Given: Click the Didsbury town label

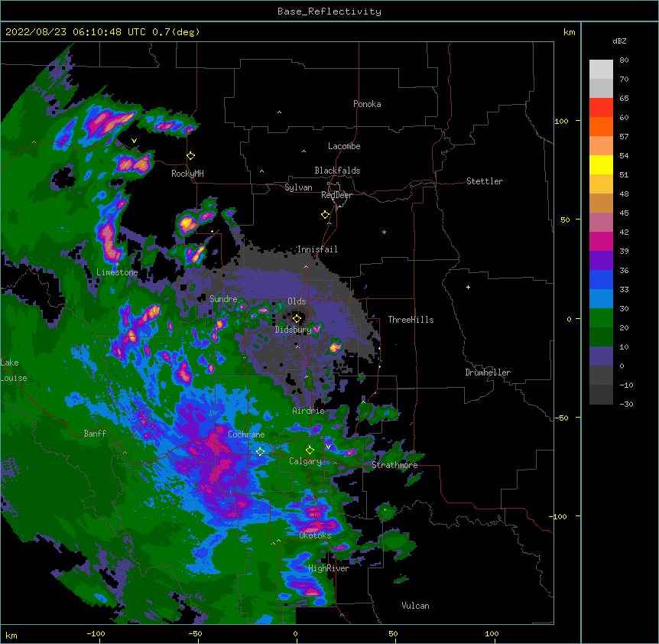Looking at the screenshot, I should click(293, 330).
